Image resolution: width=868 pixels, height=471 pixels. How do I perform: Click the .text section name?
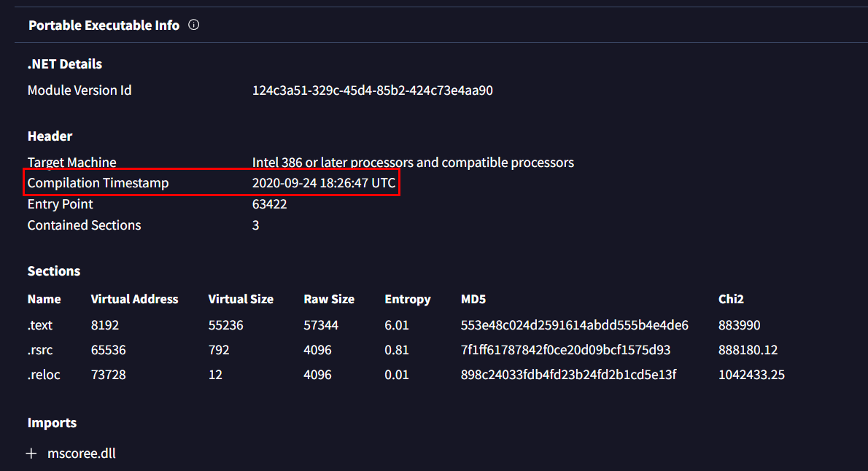click(40, 325)
